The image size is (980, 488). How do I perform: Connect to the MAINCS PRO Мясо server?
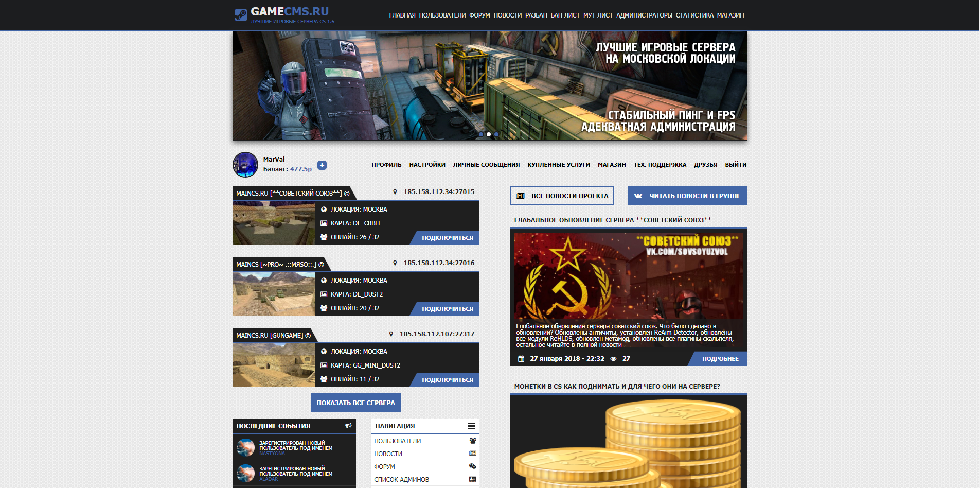coord(446,309)
